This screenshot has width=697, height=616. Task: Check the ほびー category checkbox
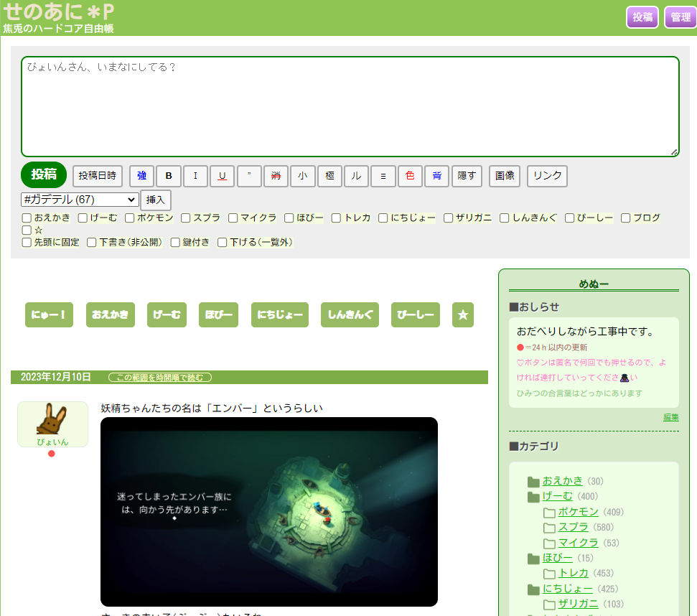tap(289, 218)
